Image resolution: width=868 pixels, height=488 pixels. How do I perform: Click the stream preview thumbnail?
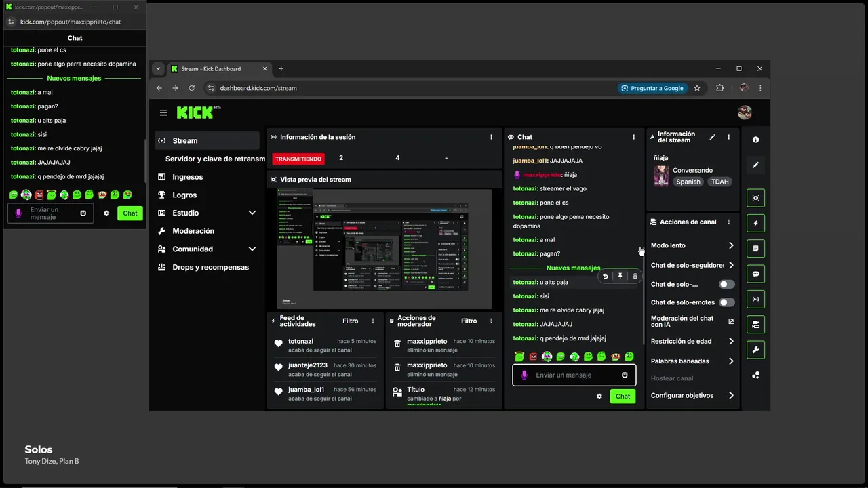click(384, 249)
